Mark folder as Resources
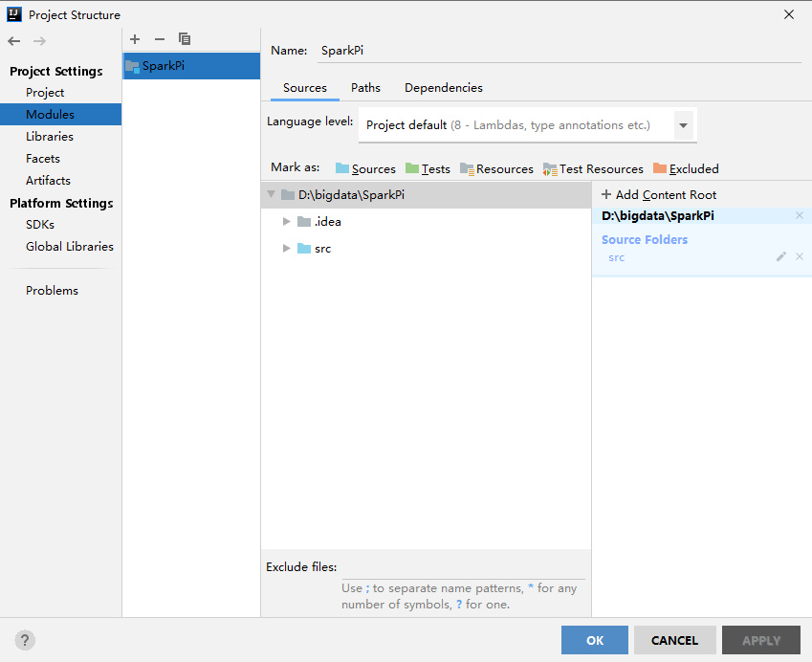Screen dimensions: 812x662 [x=496, y=169]
